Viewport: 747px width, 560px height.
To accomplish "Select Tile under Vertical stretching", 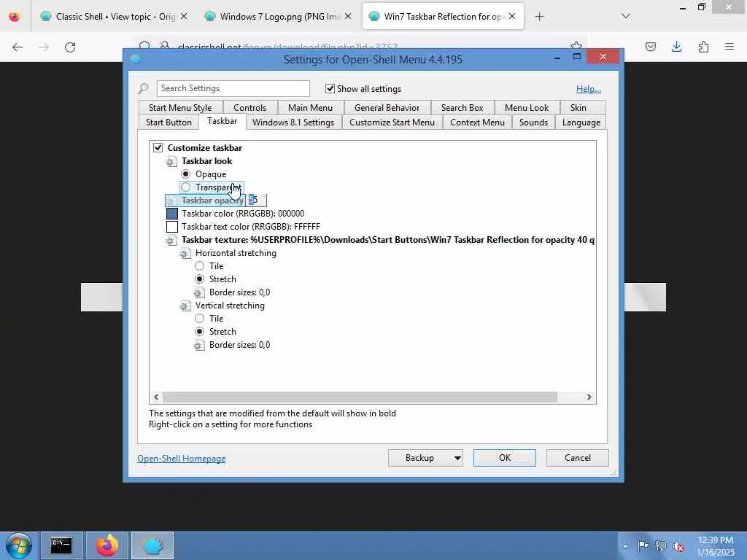I will pyautogui.click(x=200, y=318).
